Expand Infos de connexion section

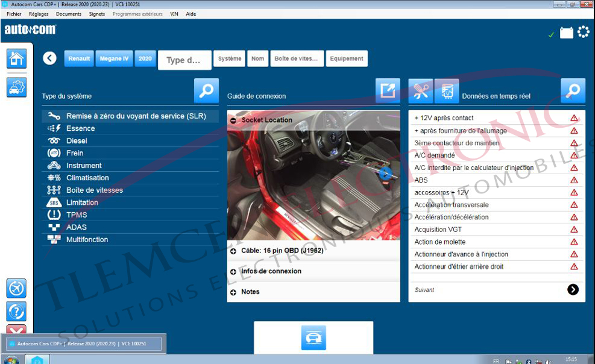[233, 271]
